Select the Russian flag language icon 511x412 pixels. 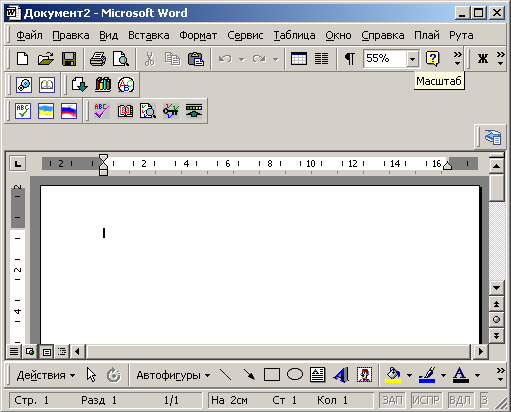pyautogui.click(x=69, y=111)
